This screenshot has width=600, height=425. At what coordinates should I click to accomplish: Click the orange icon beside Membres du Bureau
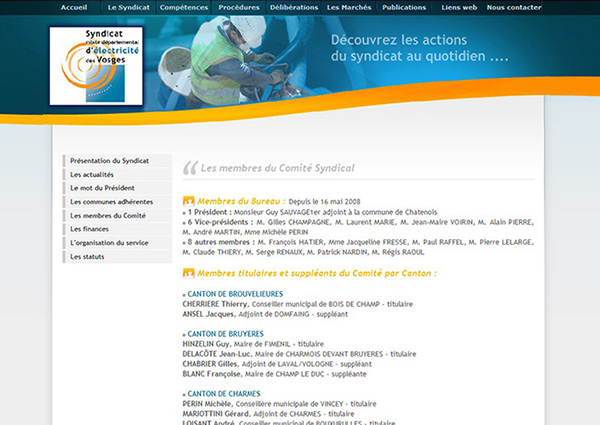(189, 200)
